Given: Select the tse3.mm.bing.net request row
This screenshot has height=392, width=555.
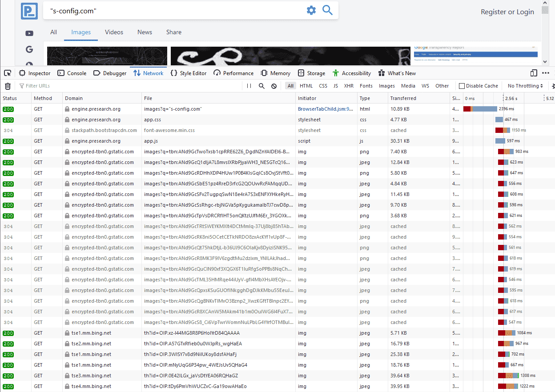Looking at the screenshot, I should (x=277, y=376).
